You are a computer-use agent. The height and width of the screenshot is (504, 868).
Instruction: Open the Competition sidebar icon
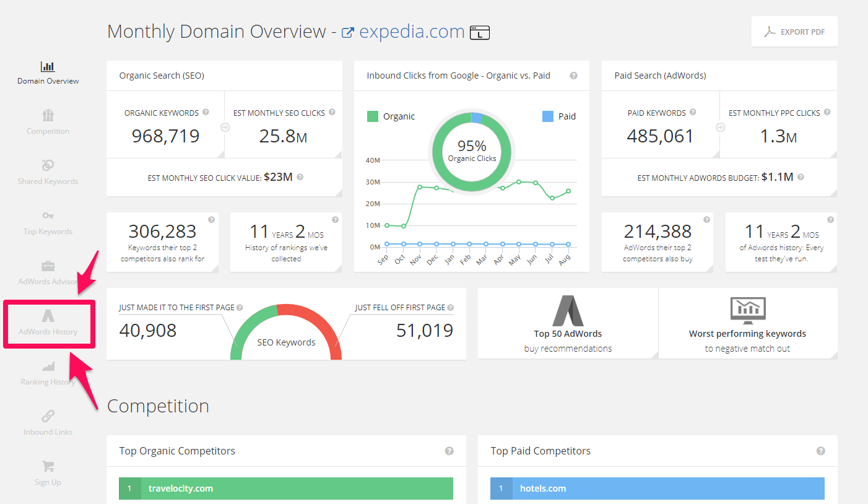[48, 116]
